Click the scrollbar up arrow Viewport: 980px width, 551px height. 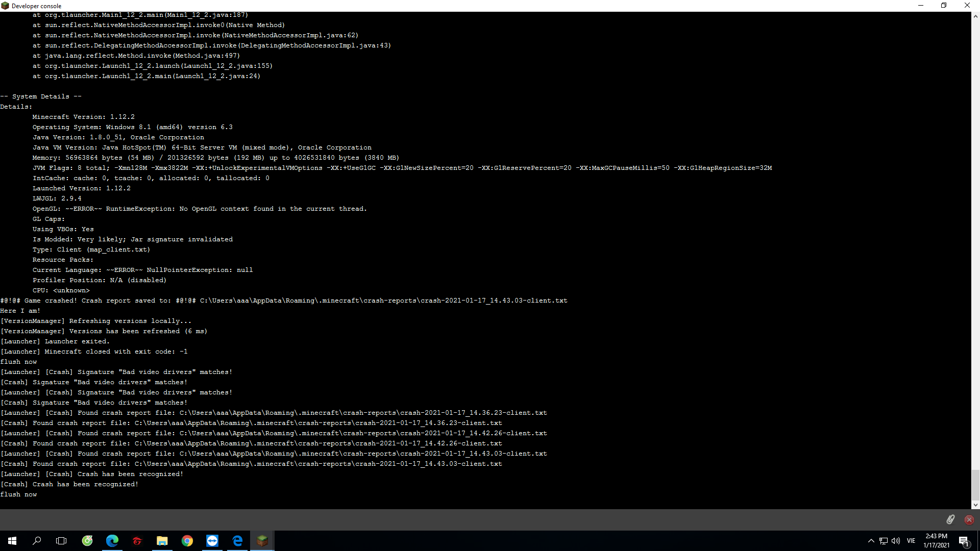point(975,16)
